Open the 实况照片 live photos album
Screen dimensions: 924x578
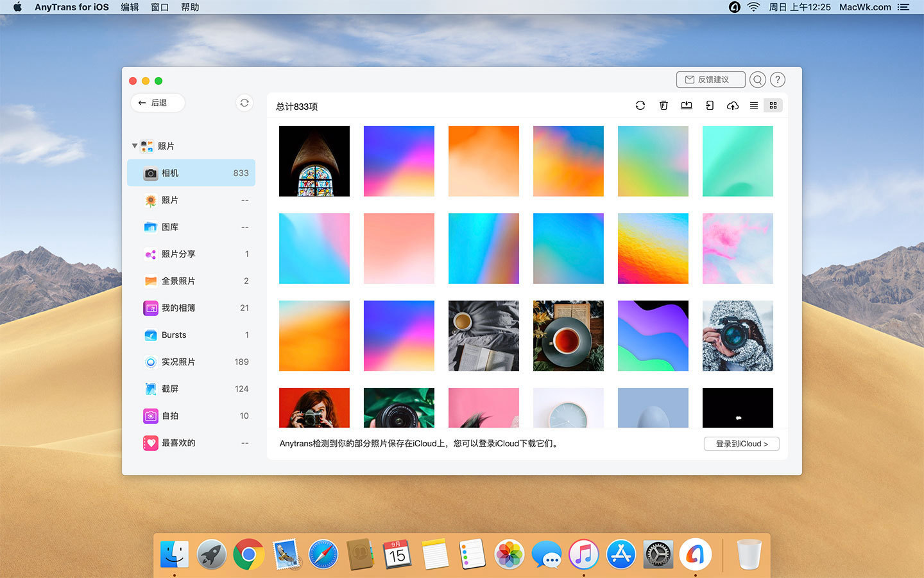(191, 362)
